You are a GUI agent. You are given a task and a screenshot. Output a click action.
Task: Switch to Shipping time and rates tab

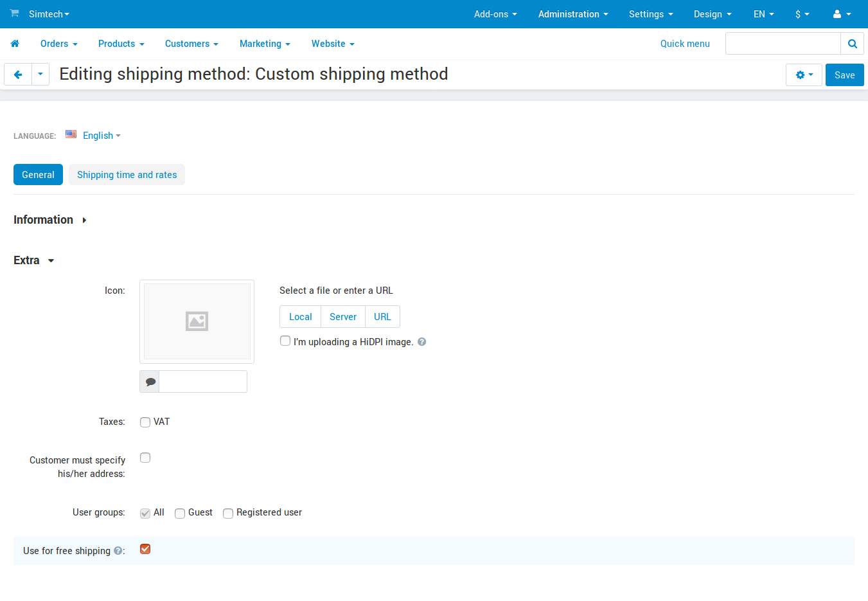tap(127, 175)
